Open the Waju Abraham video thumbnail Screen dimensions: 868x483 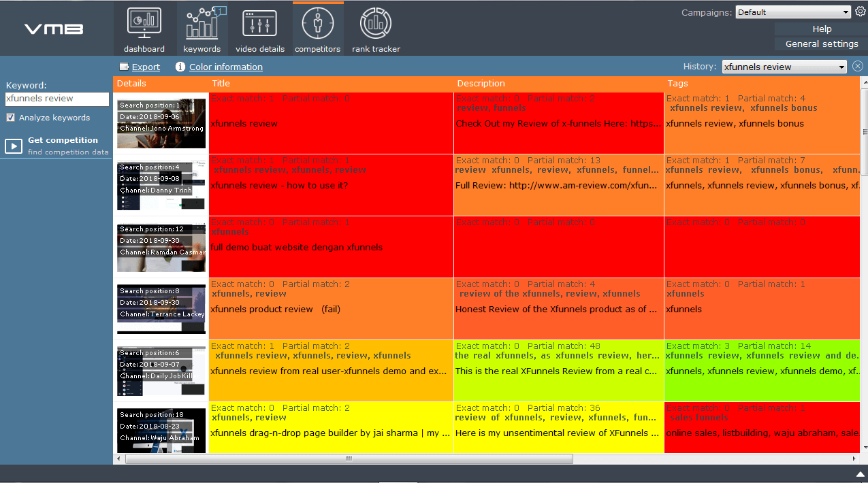[x=161, y=431]
